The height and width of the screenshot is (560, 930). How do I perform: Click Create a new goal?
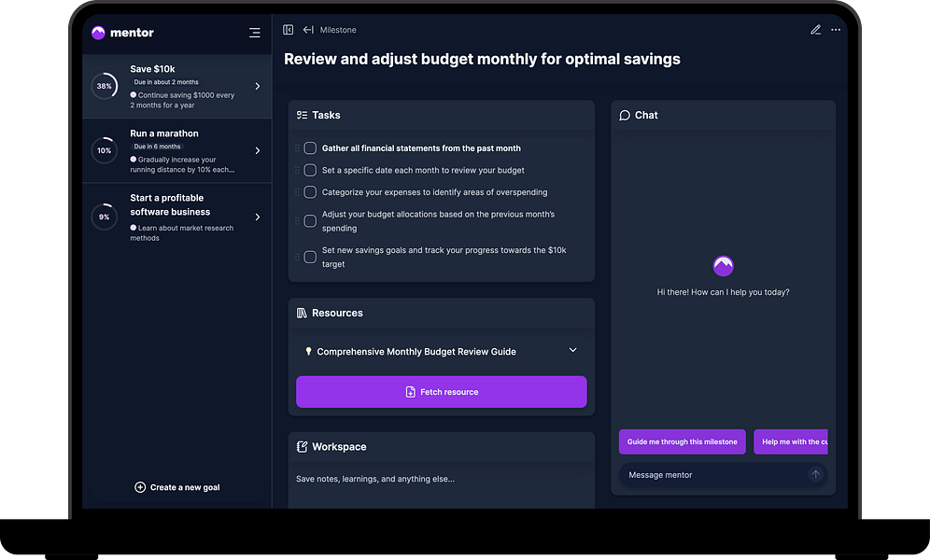pos(177,487)
